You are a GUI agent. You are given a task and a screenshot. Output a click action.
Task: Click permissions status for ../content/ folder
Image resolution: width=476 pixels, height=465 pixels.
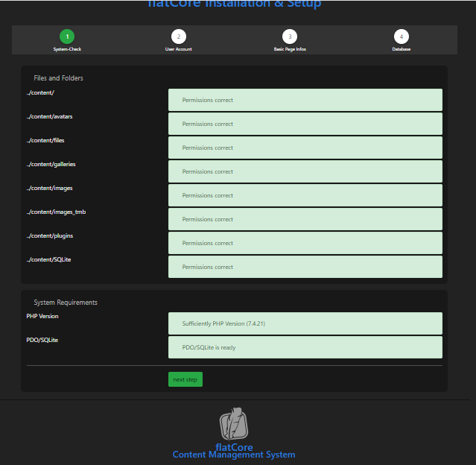pyautogui.click(x=305, y=100)
